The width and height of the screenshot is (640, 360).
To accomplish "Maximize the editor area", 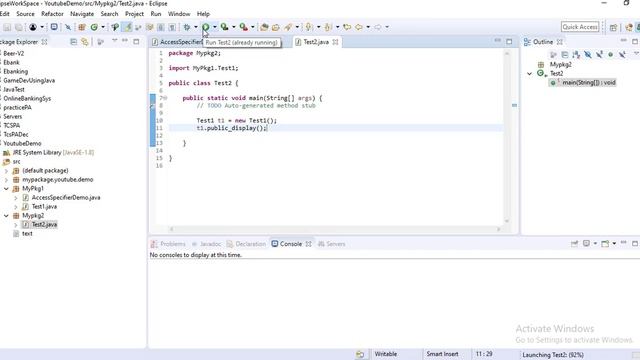I will (509, 41).
